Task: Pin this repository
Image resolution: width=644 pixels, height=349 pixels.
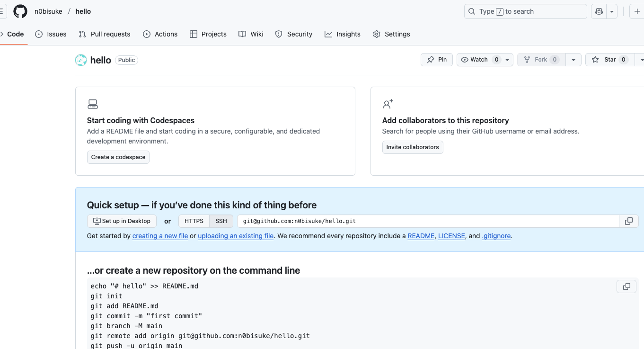Action: coord(437,60)
